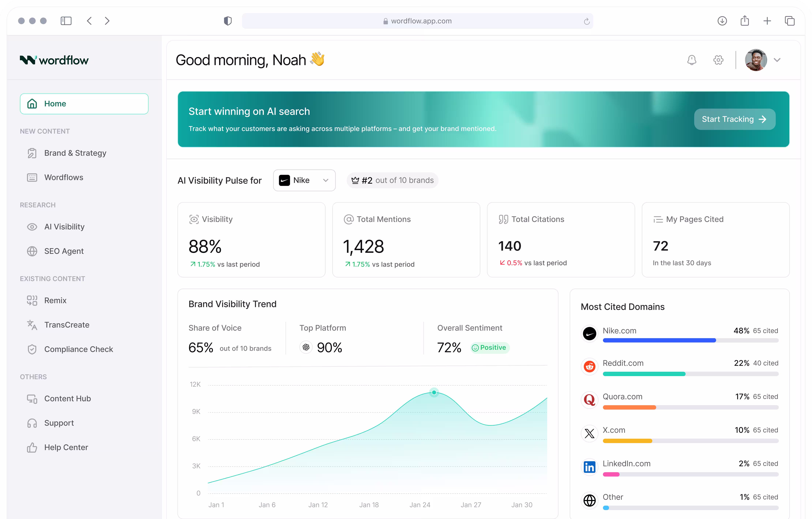
Task: Go to AI Visibility in sidebar
Action: click(x=64, y=227)
